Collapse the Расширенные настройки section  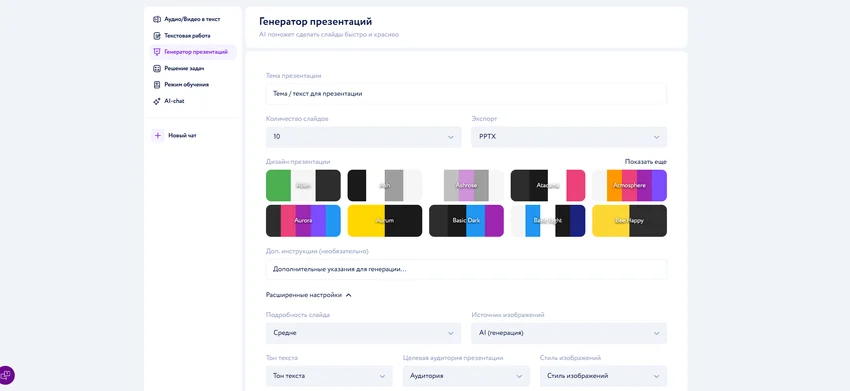(308, 296)
